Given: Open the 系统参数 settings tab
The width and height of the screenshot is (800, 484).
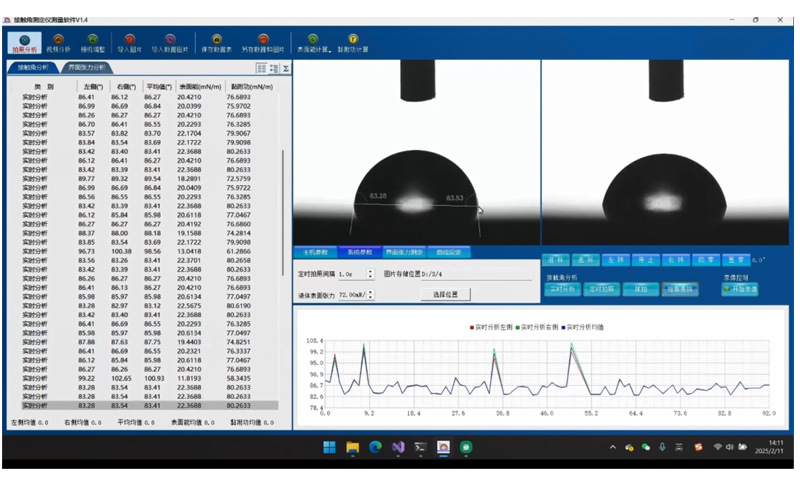Looking at the screenshot, I should click(360, 252).
